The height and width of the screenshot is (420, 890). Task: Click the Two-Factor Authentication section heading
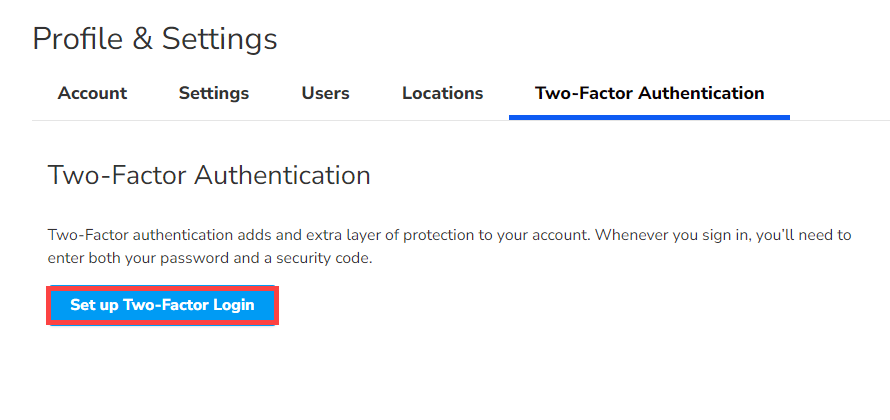[209, 176]
